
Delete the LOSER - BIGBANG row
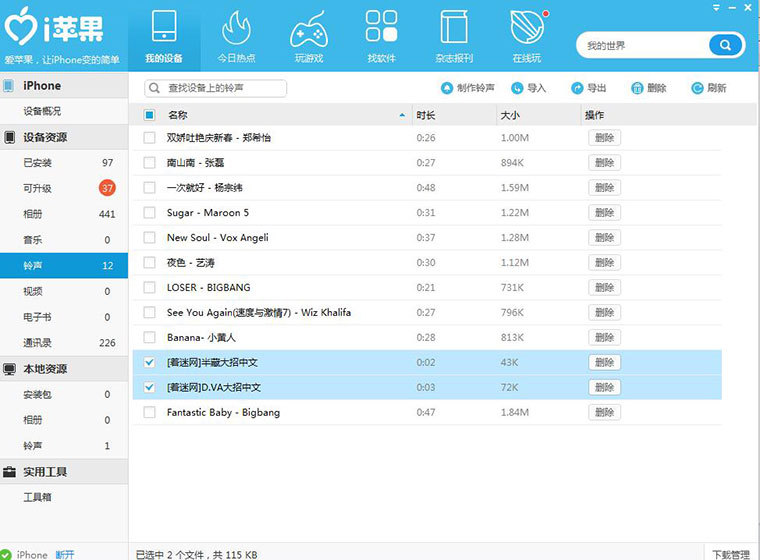tap(604, 288)
